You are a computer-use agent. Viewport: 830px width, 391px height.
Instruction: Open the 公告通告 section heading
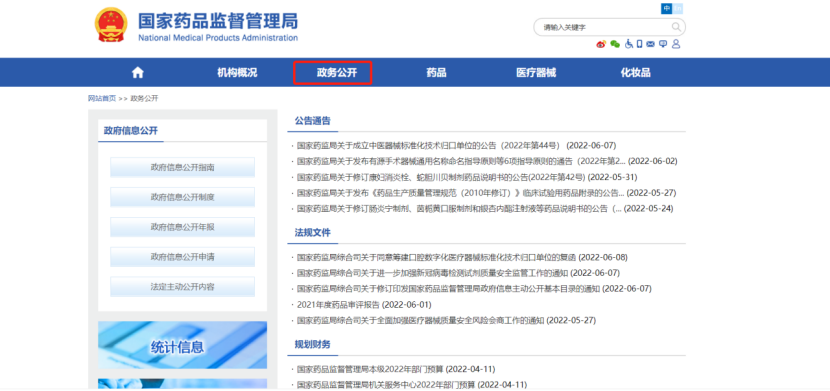(312, 120)
